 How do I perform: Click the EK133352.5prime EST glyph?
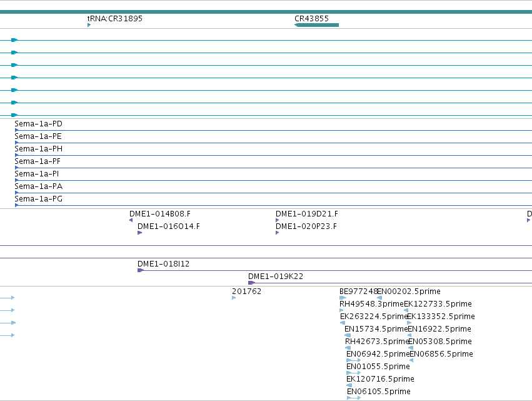click(409, 323)
